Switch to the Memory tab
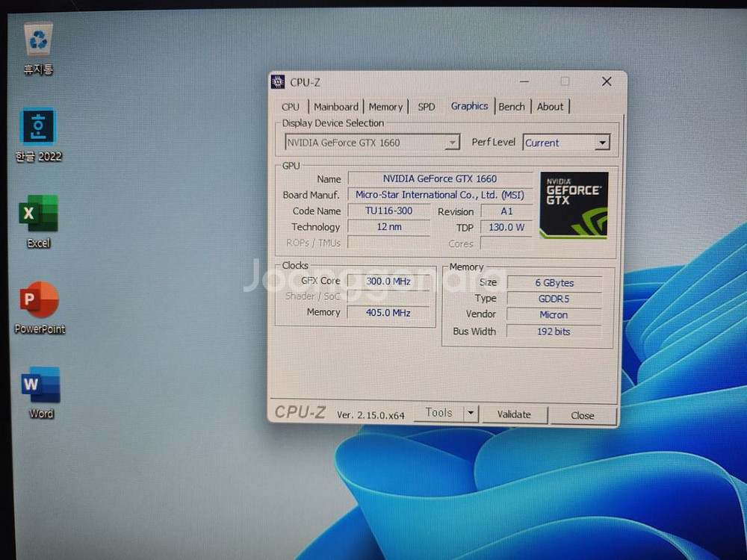The width and height of the screenshot is (747, 560). [x=385, y=107]
